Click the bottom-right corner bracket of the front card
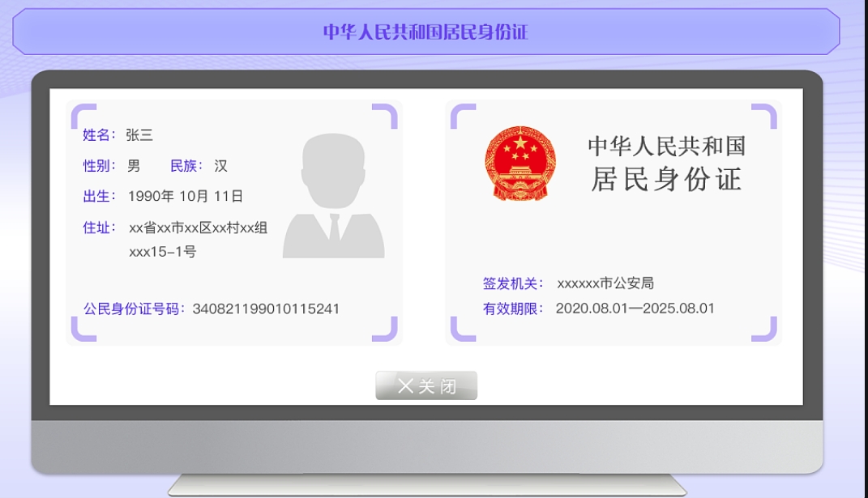This screenshot has width=868, height=498. click(392, 334)
